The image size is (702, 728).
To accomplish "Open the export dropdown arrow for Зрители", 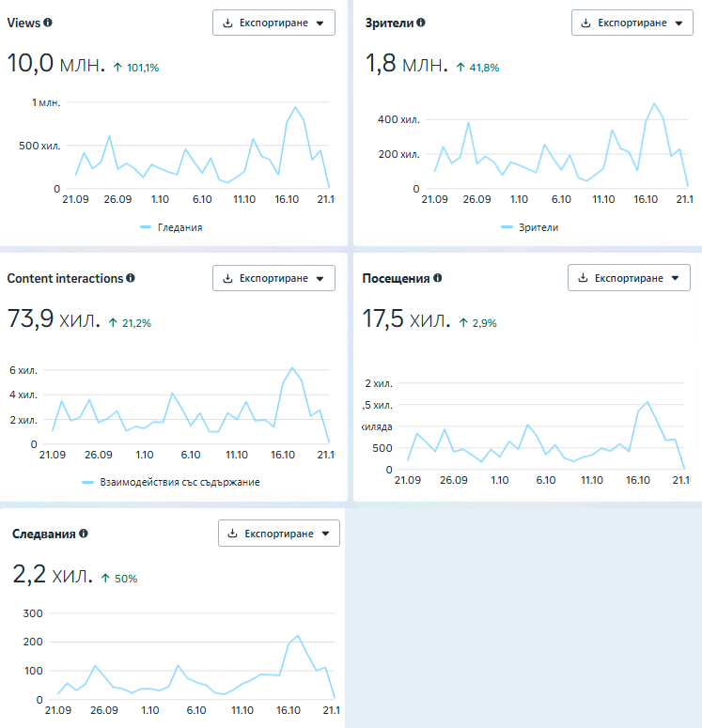I will [679, 23].
